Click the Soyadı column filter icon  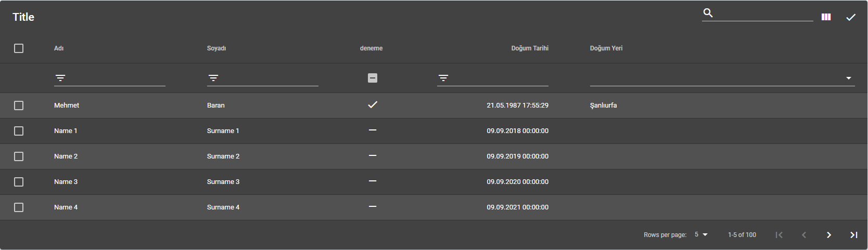pos(213,78)
